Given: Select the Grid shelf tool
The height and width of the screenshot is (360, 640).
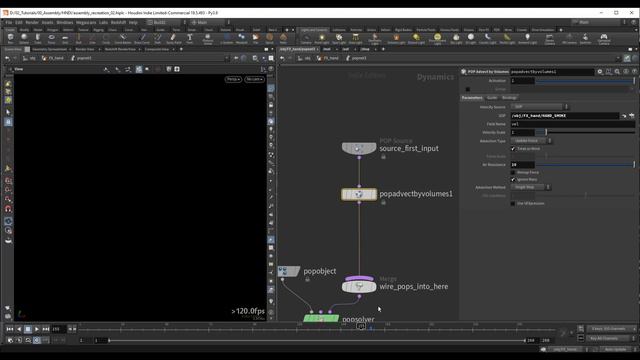Looking at the screenshot, I should [x=65, y=38].
